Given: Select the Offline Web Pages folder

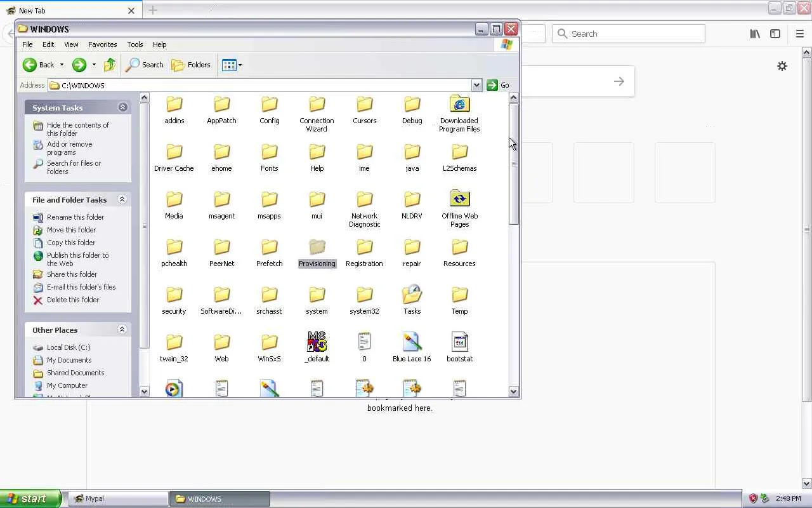Looking at the screenshot, I should (x=459, y=210).
